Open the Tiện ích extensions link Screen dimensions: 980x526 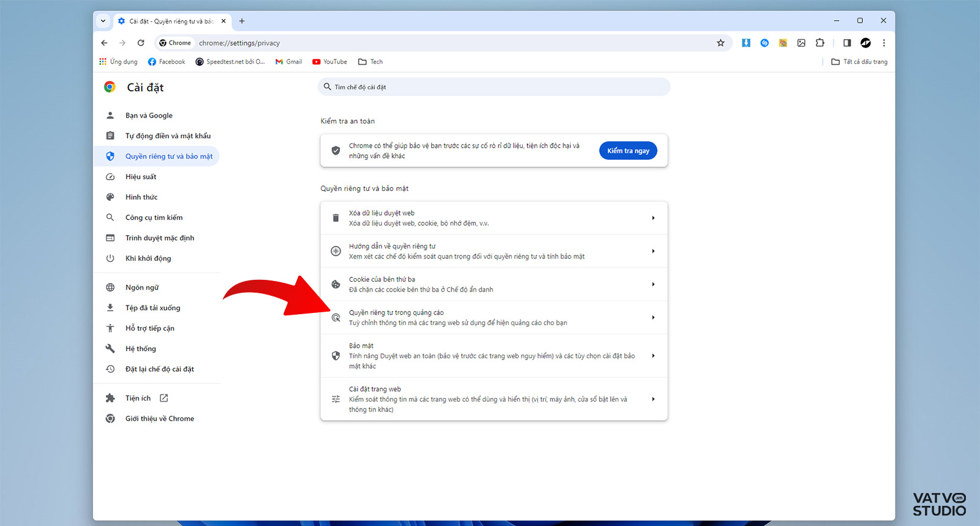(x=157, y=398)
